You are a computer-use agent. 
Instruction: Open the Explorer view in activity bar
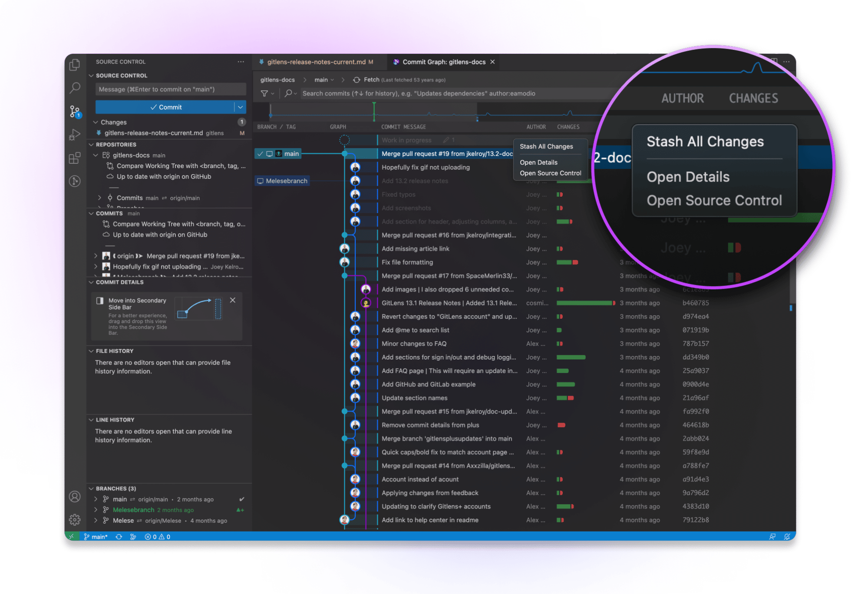click(75, 65)
